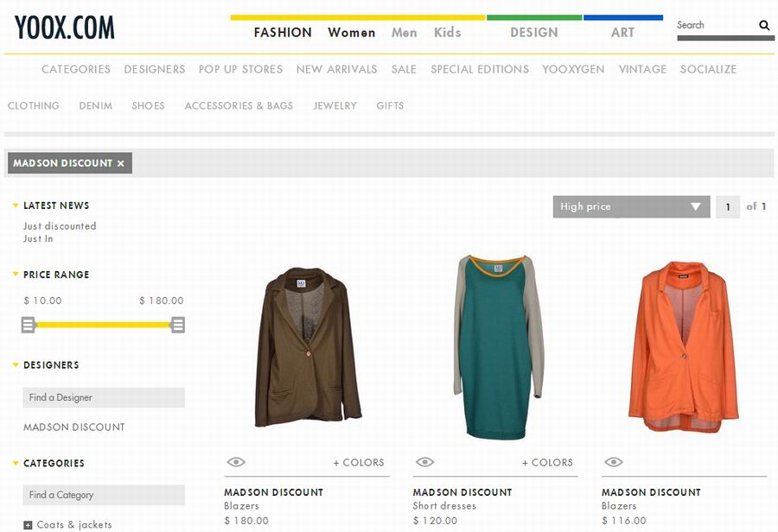
Task: Show more colors for brown blazer
Action: 358,463
